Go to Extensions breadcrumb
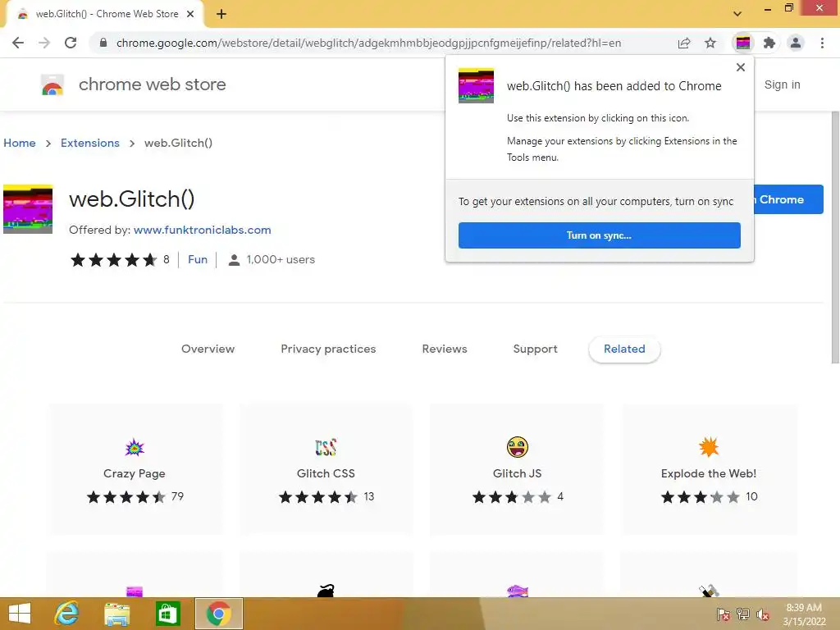Screen dimensions: 840x630 click(90, 143)
